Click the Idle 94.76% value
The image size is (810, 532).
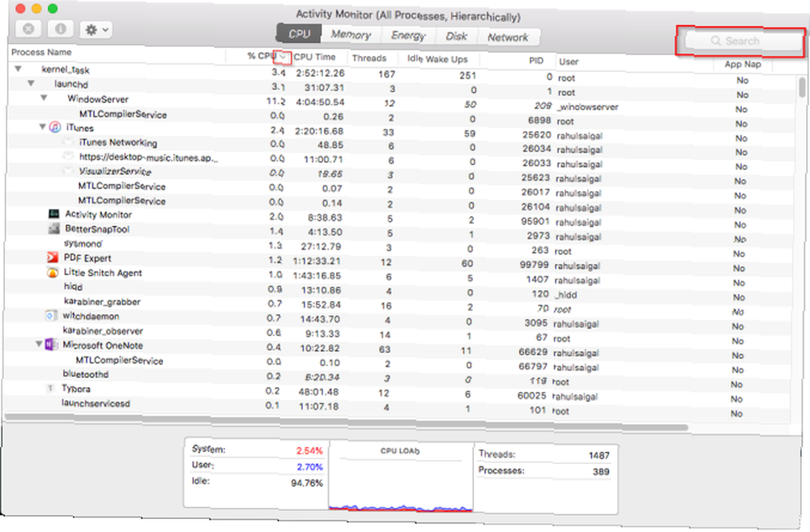(x=307, y=483)
